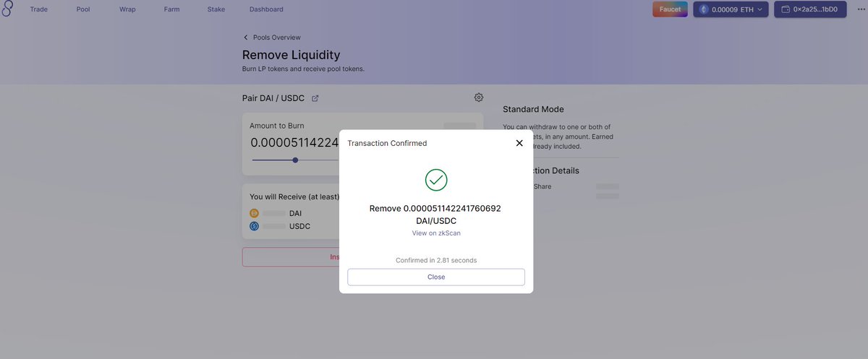Click the 'You will Receive (at least)' label
Viewport: 868px width, 359px height.
pyautogui.click(x=294, y=196)
